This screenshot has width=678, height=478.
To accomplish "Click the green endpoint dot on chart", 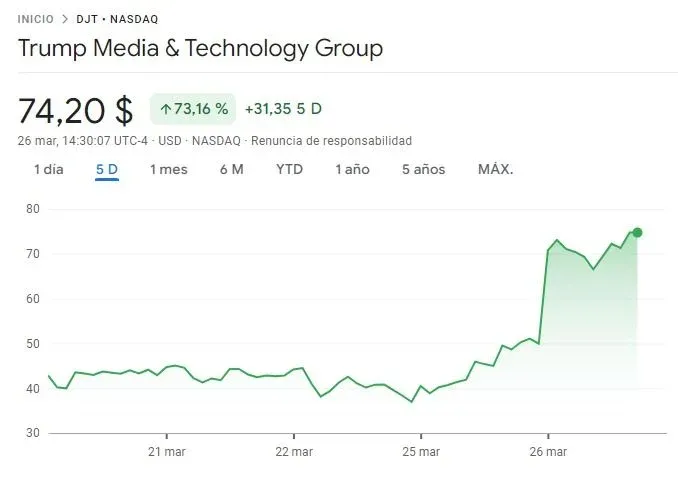I will (x=637, y=232).
